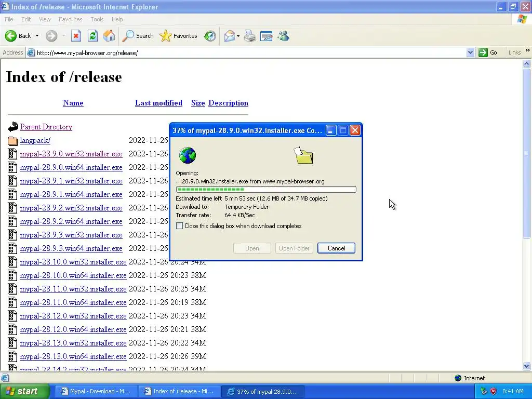Cancel the mypal download
Image resolution: width=532 pixels, height=399 pixels.
336,248
